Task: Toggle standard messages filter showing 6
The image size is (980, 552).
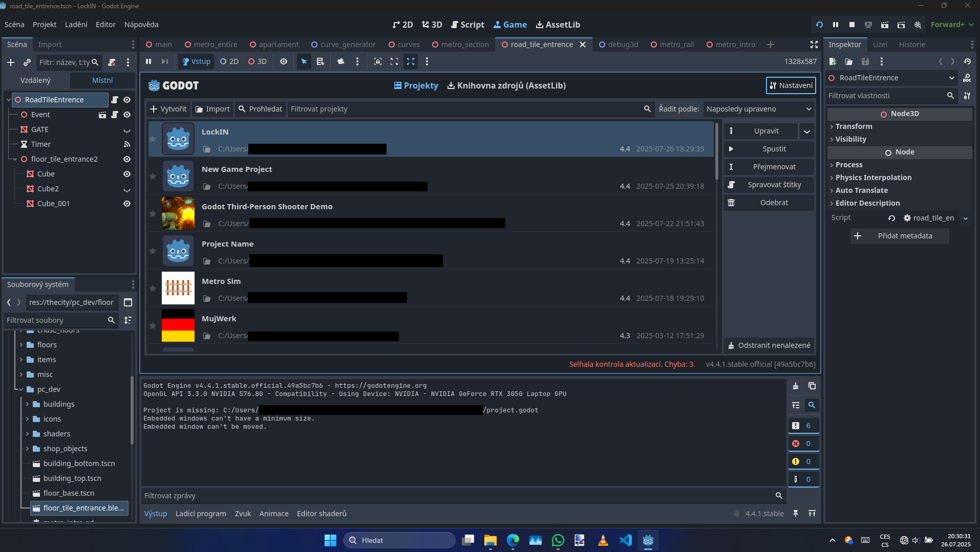Action: click(x=803, y=426)
